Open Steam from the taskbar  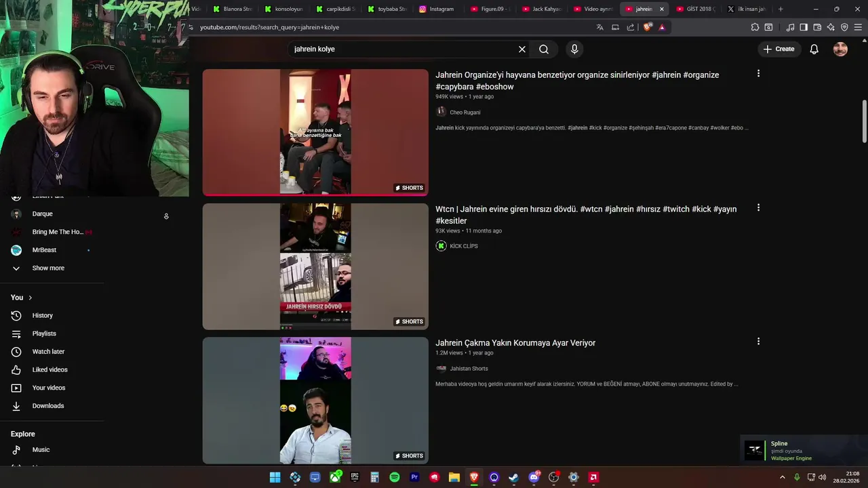tap(514, 477)
